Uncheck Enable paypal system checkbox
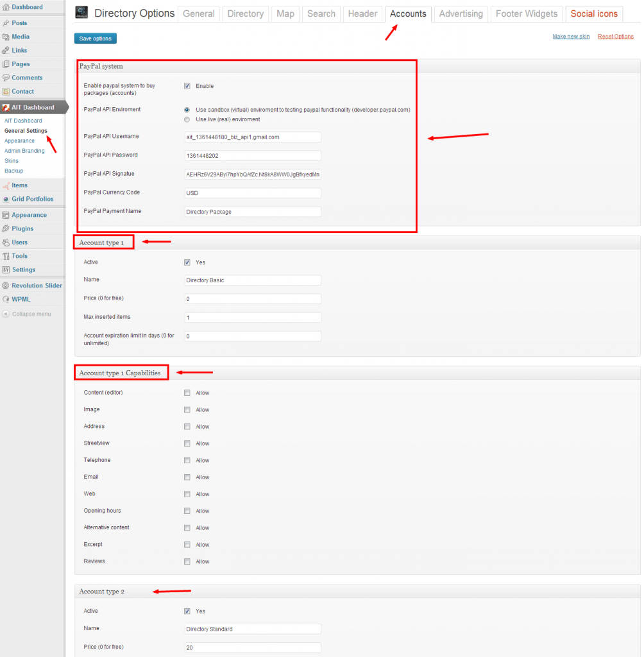The image size is (644, 657). pos(187,86)
